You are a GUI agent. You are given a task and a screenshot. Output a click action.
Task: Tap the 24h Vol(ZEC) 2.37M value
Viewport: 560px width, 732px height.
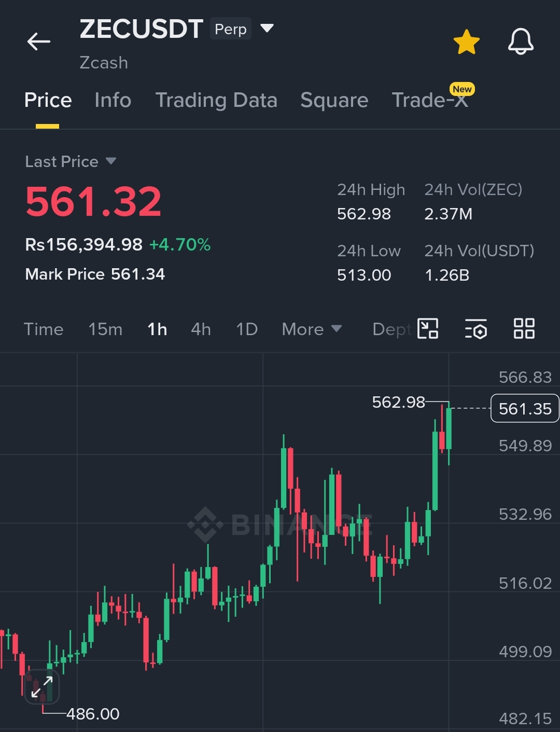(449, 214)
